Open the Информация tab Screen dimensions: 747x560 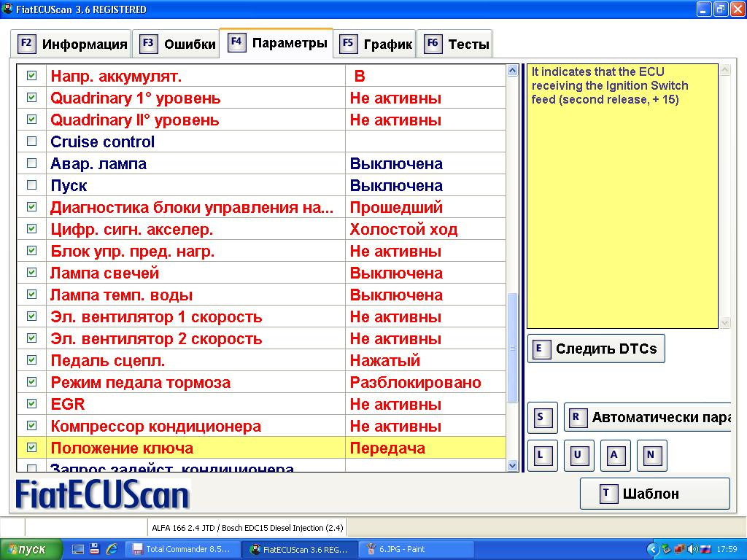[x=71, y=44]
